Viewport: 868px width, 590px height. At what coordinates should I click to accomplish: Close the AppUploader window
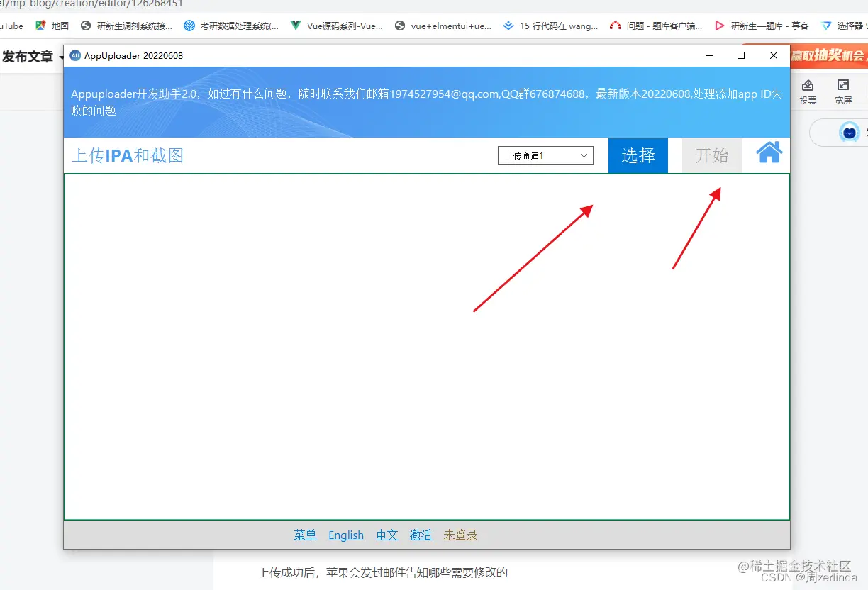[x=774, y=55]
